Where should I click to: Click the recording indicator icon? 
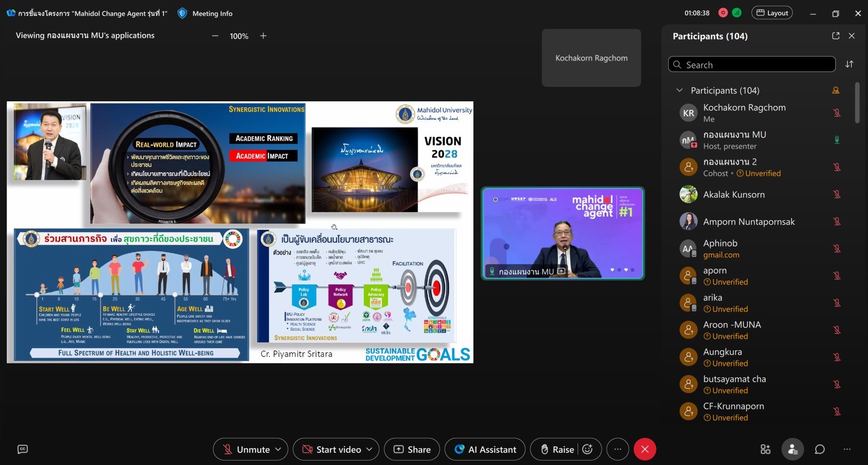[x=723, y=13]
